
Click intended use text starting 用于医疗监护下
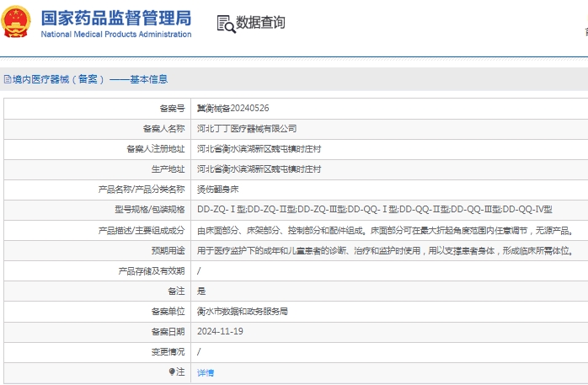click(x=386, y=250)
